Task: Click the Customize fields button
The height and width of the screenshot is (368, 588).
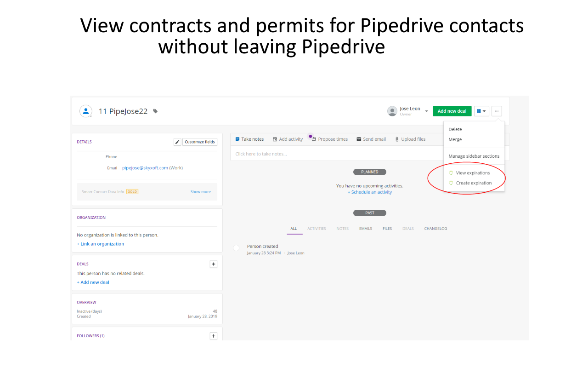Action: pos(200,142)
